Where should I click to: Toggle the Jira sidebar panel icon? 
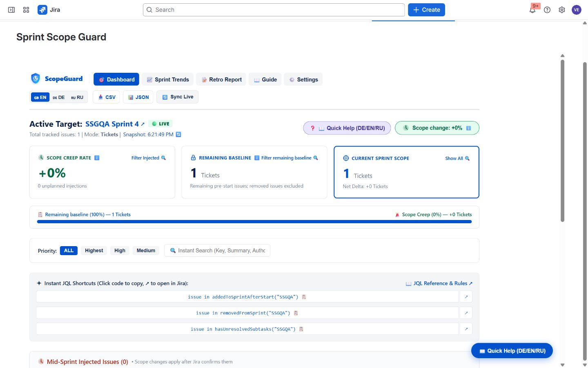coord(11,10)
